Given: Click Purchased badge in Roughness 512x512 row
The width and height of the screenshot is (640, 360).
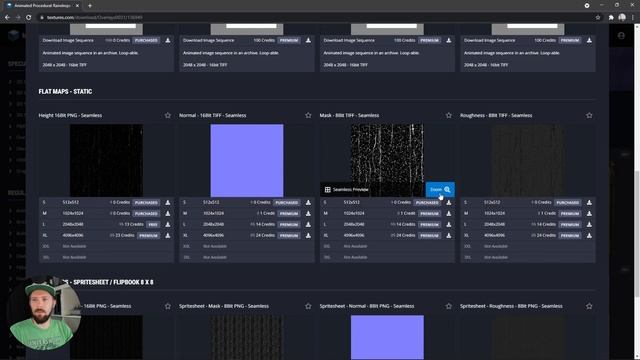Looking at the screenshot, I should click(x=567, y=202).
